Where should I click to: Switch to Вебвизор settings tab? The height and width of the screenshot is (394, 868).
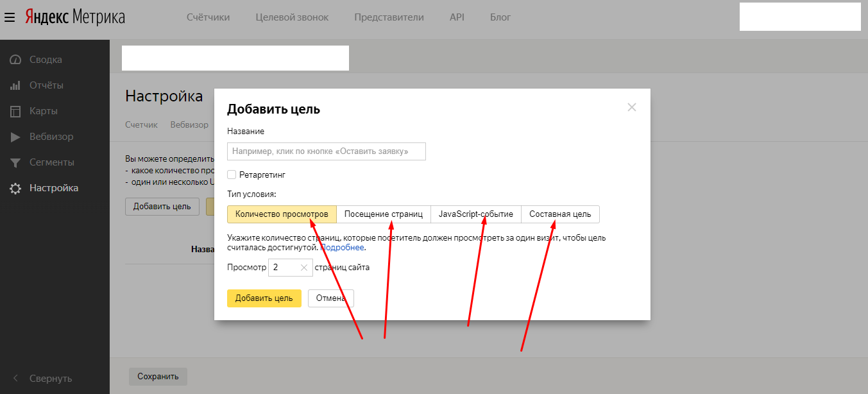pos(189,124)
